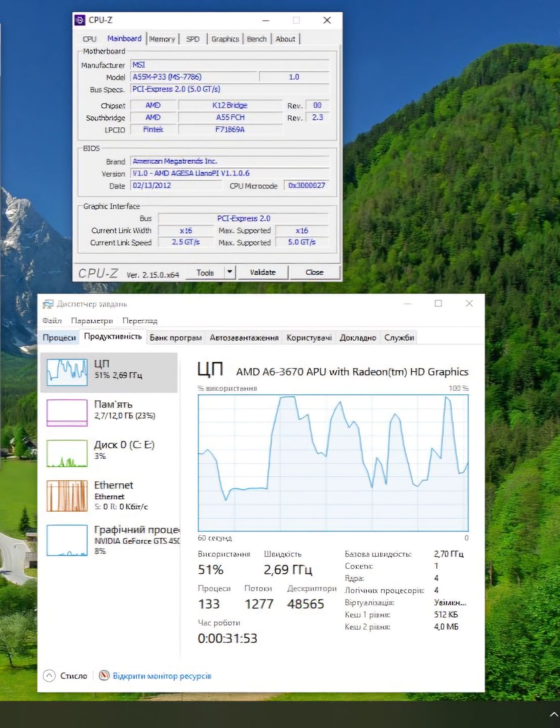Switch to the Graphics tab in CPU-Z

pyautogui.click(x=225, y=39)
